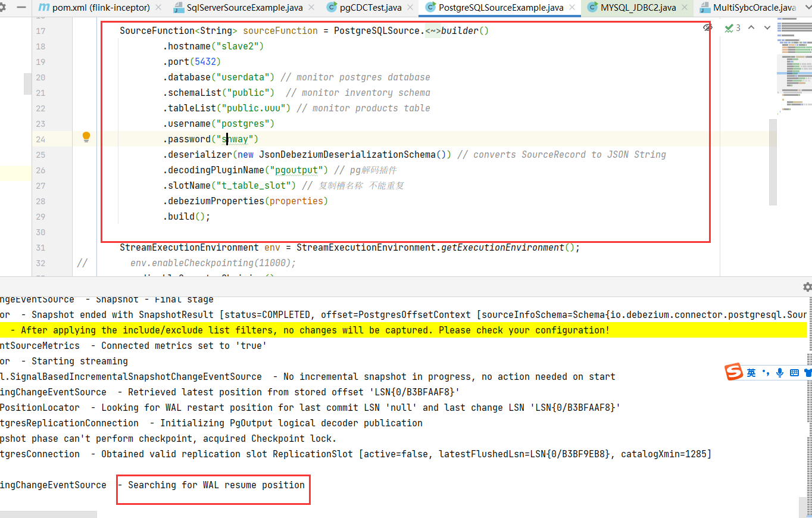Open the pom.xml (flink-inceptor) tab
The image size is (812, 518).
tap(99, 8)
